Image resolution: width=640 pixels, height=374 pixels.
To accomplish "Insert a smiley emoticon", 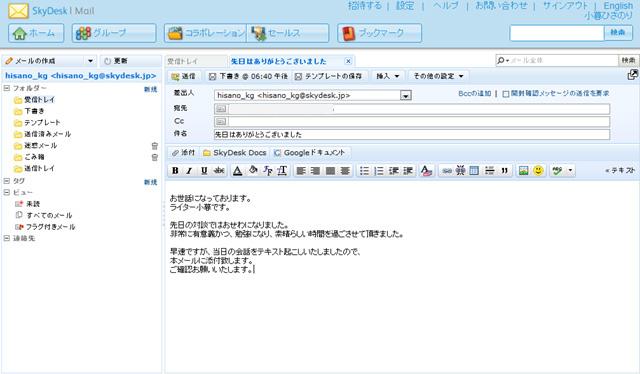I will pos(538,171).
